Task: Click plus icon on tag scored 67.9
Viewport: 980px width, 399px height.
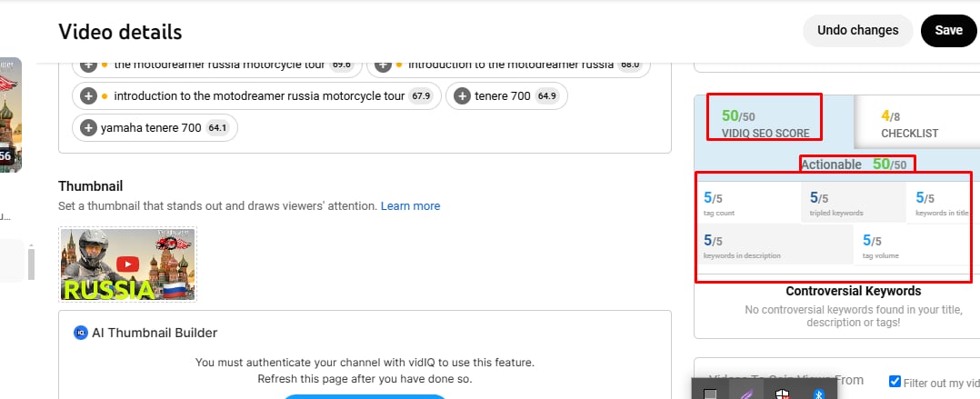Action: [x=88, y=95]
